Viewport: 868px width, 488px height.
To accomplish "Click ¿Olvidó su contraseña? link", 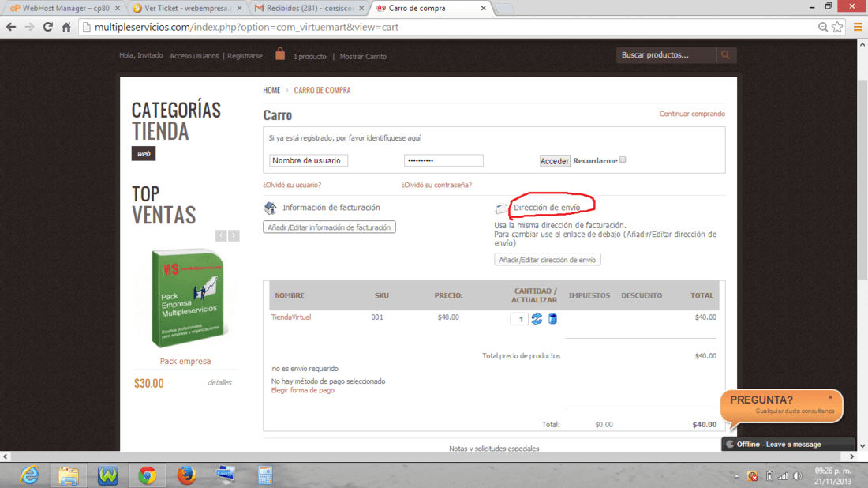I will [436, 185].
